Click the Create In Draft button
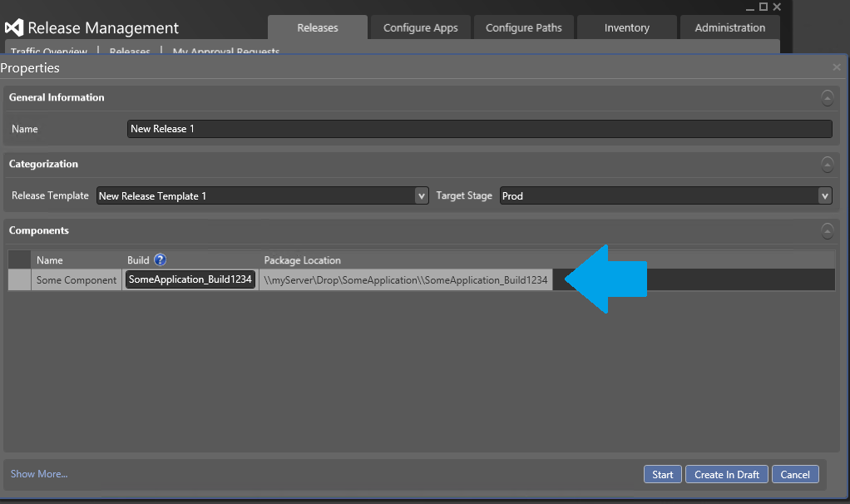This screenshot has width=850, height=504. 726,474
